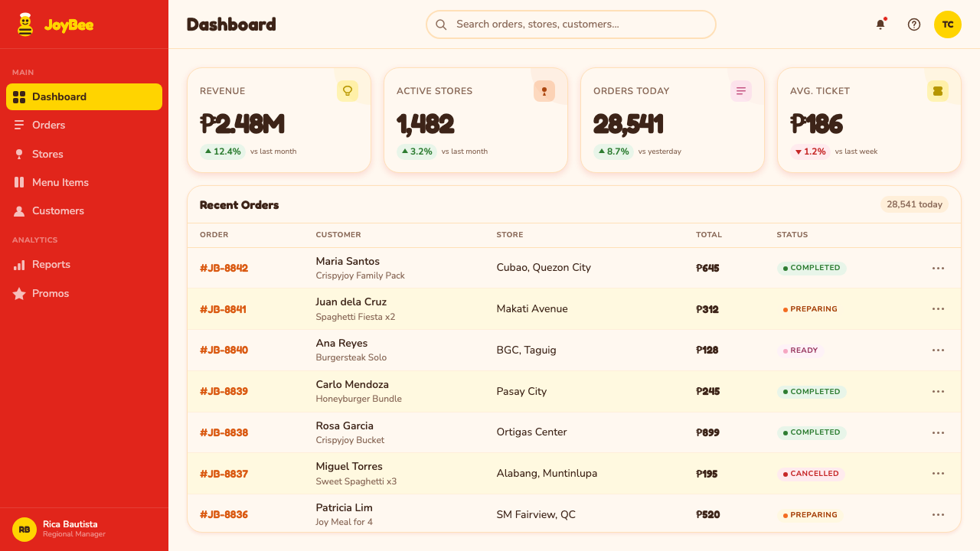Open the Customers page
The width and height of the screenshot is (980, 551).
84,211
